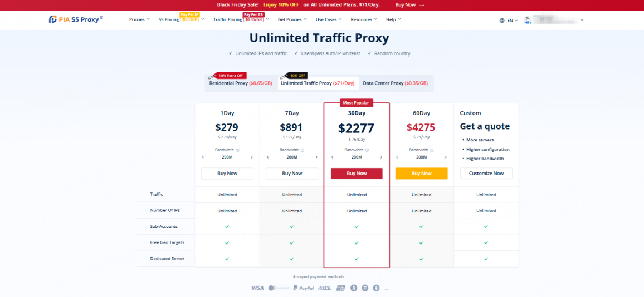Switch to the Data Center Proxy tab
This screenshot has height=297, width=644.
point(395,83)
